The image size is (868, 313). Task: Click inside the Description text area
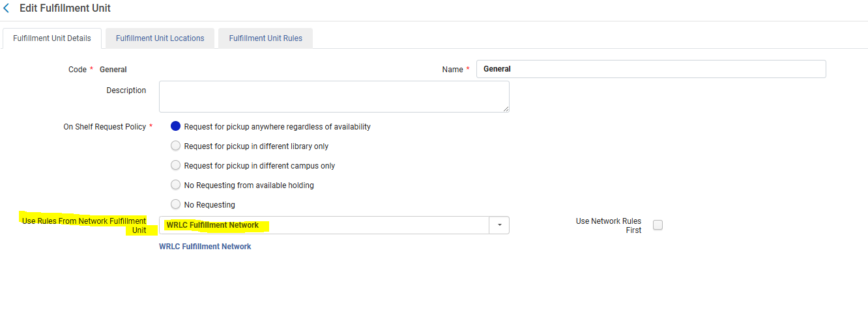(334, 96)
